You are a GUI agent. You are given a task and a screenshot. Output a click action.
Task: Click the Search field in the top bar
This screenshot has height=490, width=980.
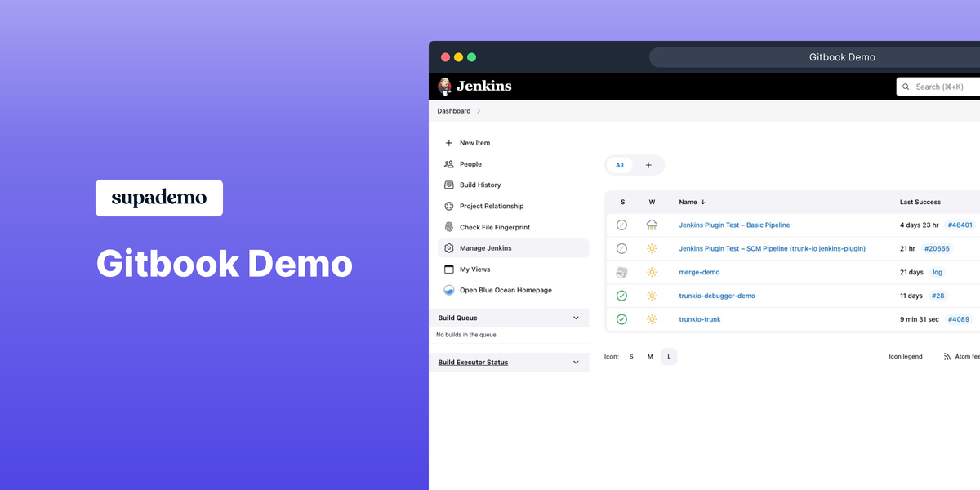(939, 87)
